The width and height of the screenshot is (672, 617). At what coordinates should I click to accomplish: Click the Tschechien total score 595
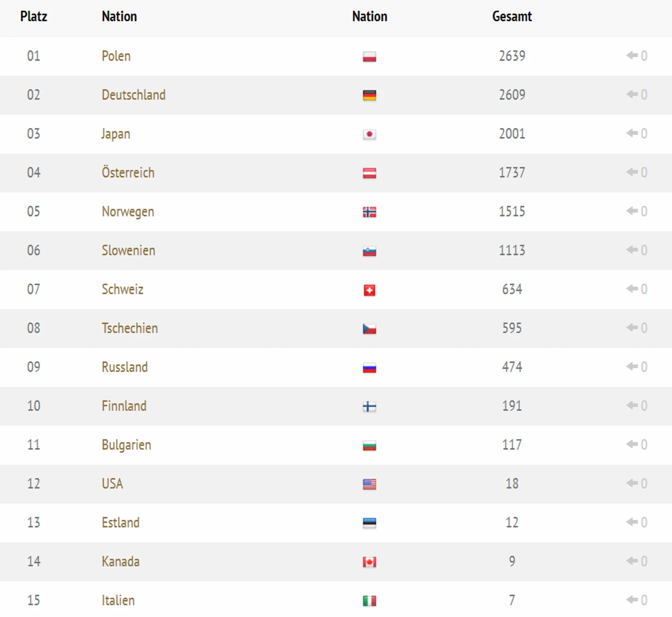pyautogui.click(x=512, y=328)
